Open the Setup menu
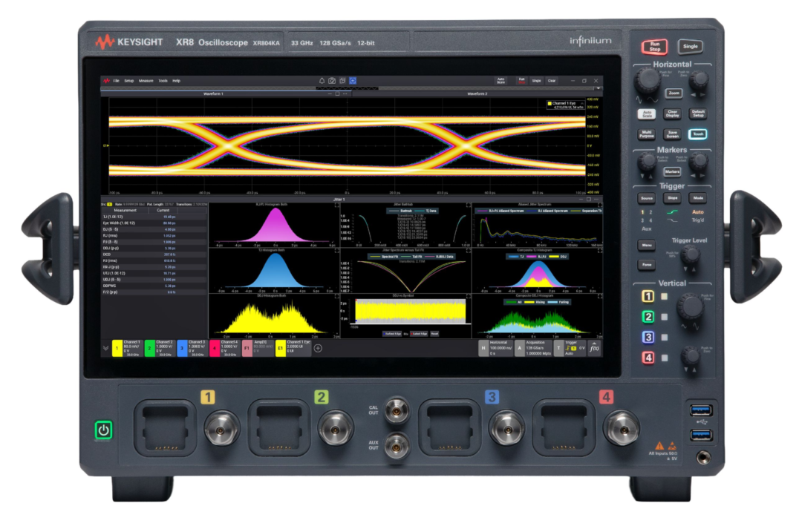Screen dimensions: 802x532 coord(129,81)
